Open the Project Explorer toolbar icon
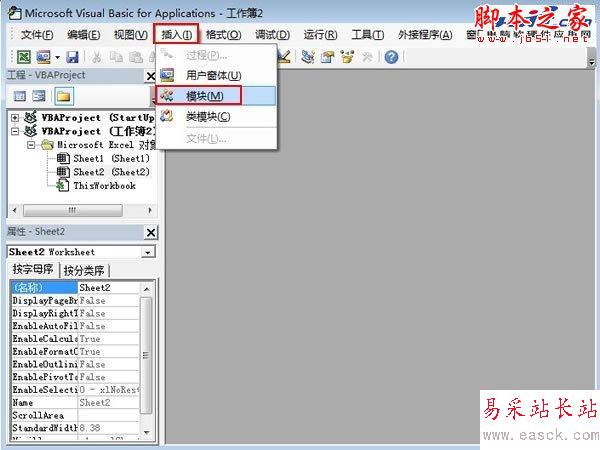Viewport: 600px width, 450px height. [308, 57]
